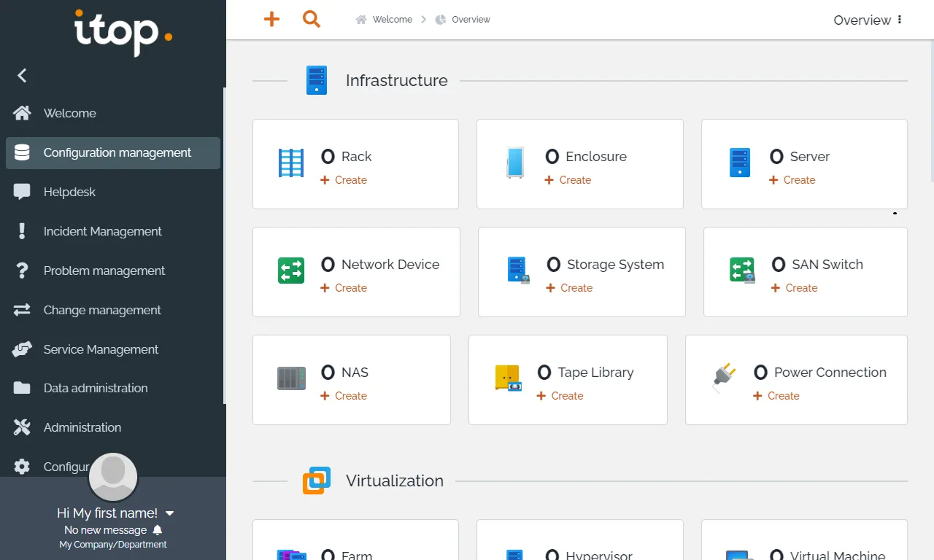Open the orange search magnifier icon

point(312,20)
